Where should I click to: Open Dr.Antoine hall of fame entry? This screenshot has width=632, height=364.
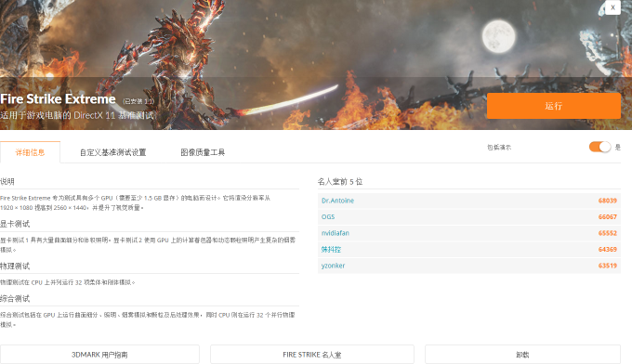point(337,201)
